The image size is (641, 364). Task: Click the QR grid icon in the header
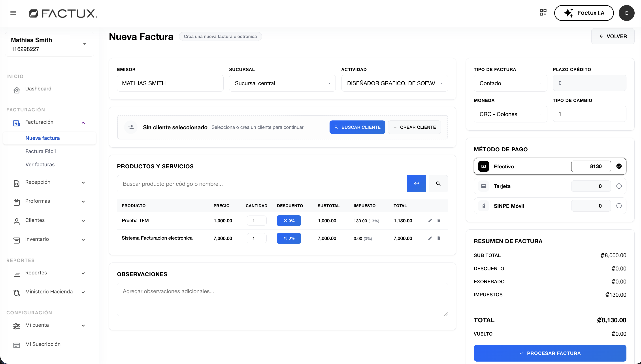click(543, 13)
